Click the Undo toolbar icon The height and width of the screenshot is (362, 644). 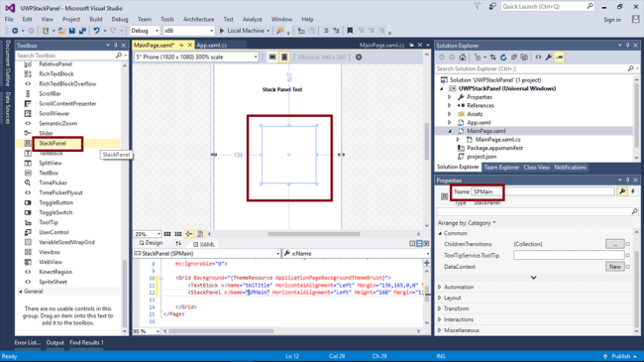(96, 31)
